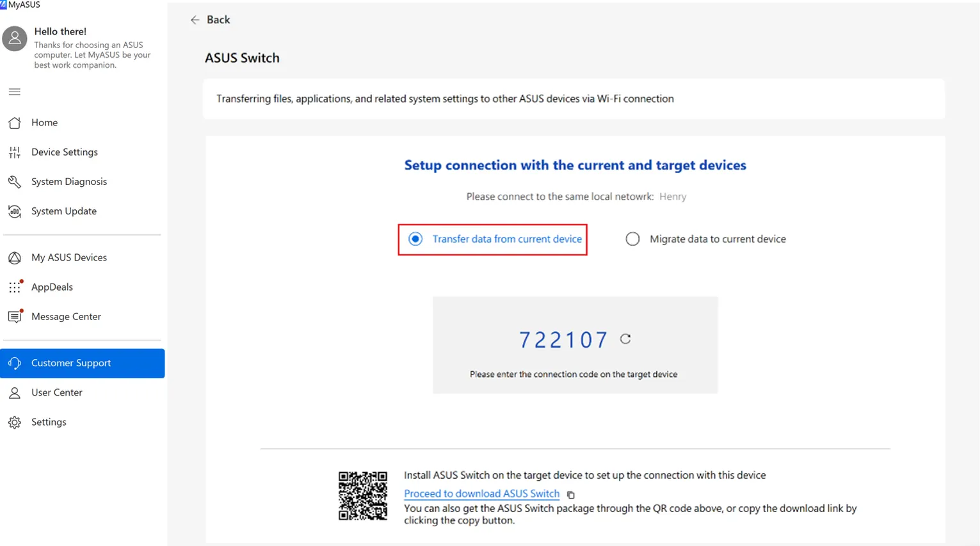Refresh the connection code
Image resolution: width=980 pixels, height=546 pixels.
[x=624, y=340]
